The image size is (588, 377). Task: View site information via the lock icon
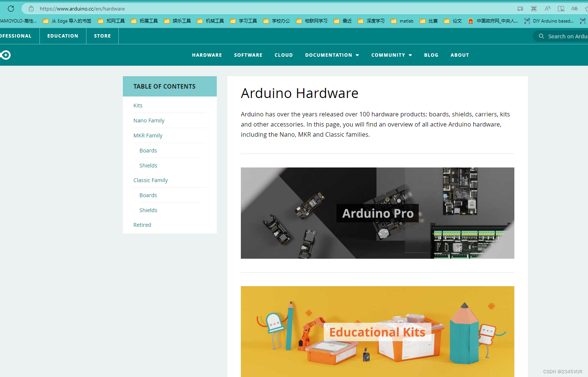(31, 8)
